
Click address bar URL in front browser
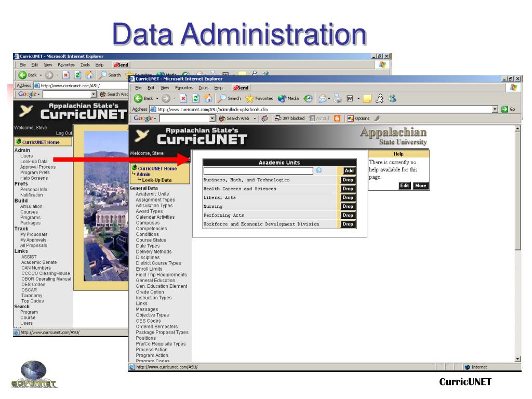[212, 109]
